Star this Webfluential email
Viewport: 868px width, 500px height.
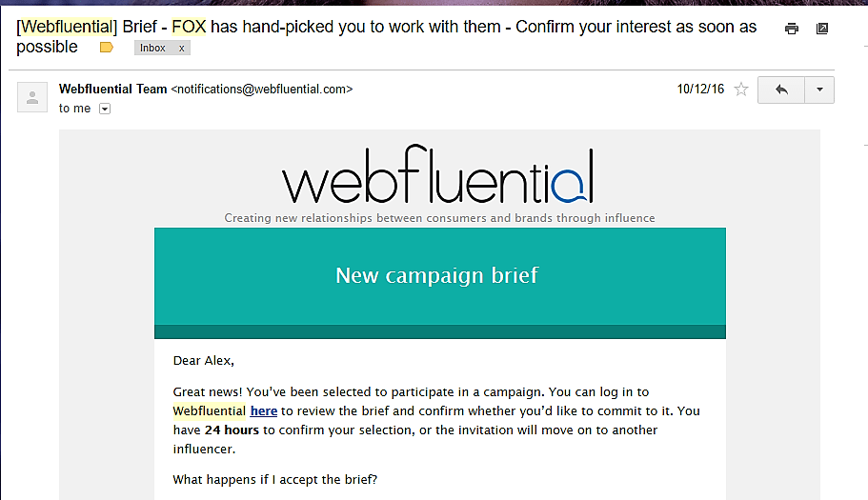tap(741, 90)
